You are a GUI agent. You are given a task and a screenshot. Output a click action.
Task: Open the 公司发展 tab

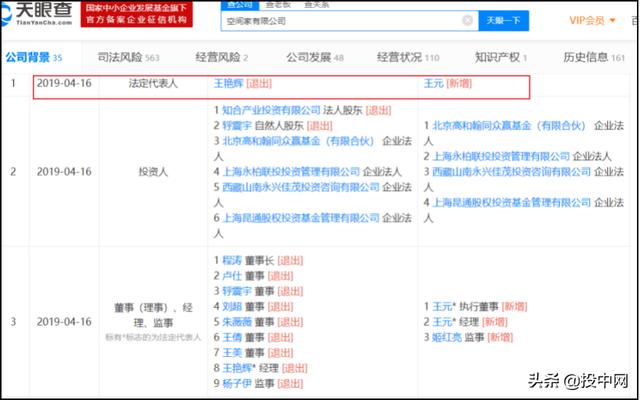pyautogui.click(x=309, y=57)
